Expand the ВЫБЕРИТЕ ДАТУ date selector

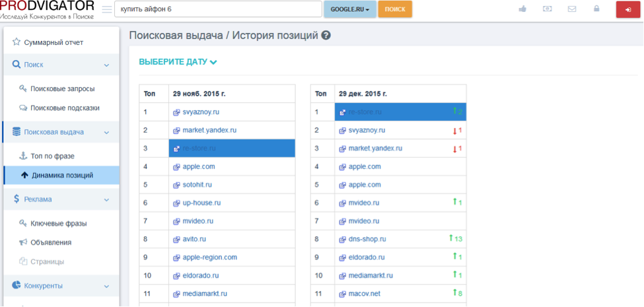point(178,62)
